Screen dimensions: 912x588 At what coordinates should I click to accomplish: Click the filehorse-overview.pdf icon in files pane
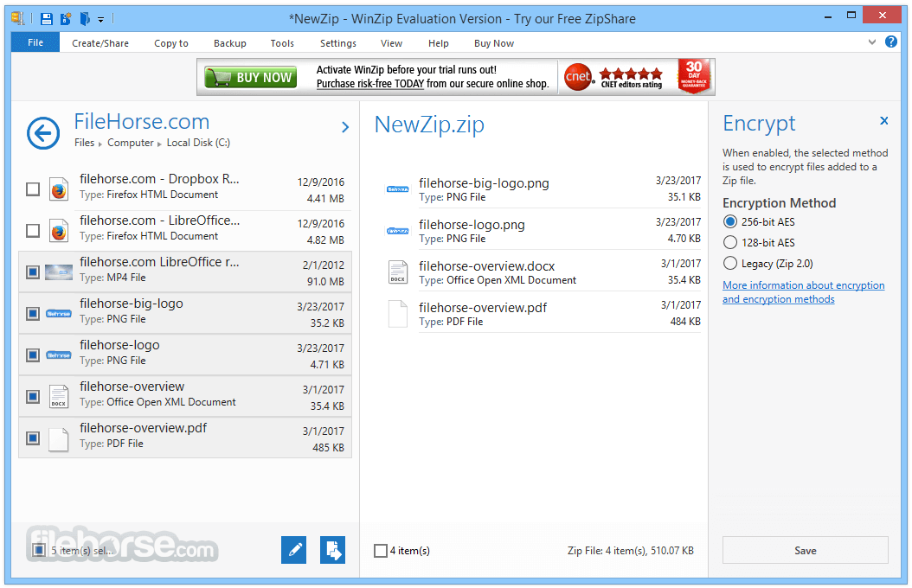click(x=59, y=438)
